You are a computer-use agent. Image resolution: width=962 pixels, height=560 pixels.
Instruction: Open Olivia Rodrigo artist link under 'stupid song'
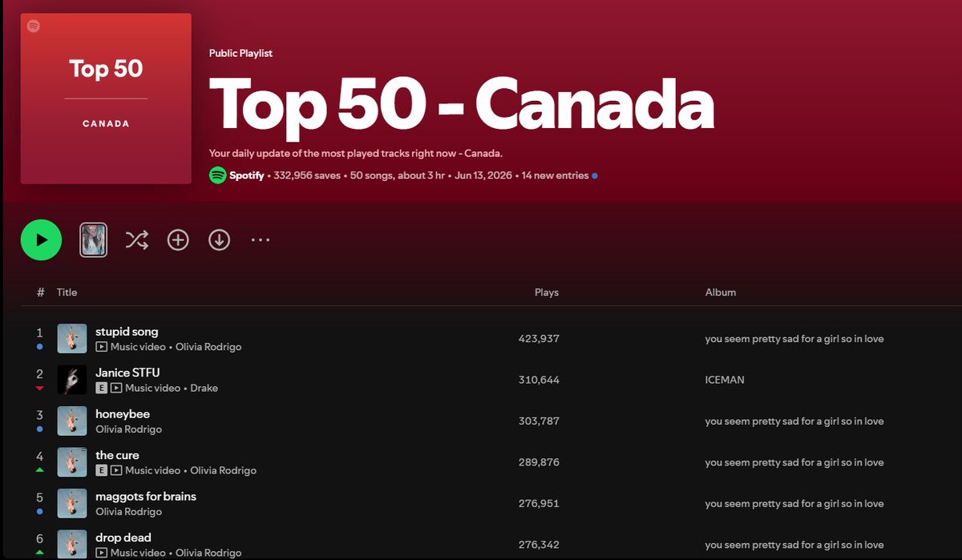pyautogui.click(x=208, y=347)
